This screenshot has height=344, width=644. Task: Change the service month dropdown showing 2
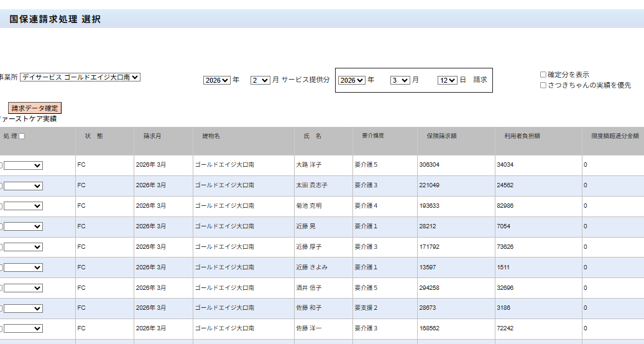pyautogui.click(x=260, y=80)
